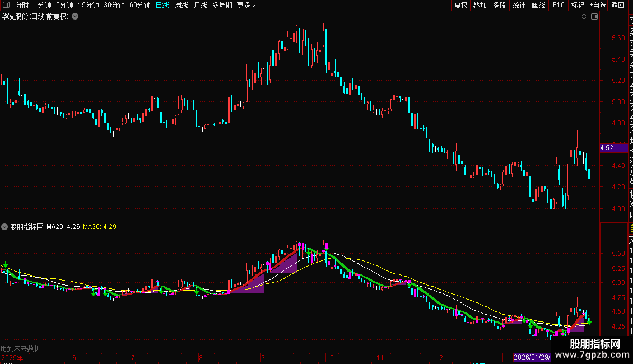This screenshot has height=364, width=633.
Task: Switch to the 60分钟 period
Action: (139, 5)
